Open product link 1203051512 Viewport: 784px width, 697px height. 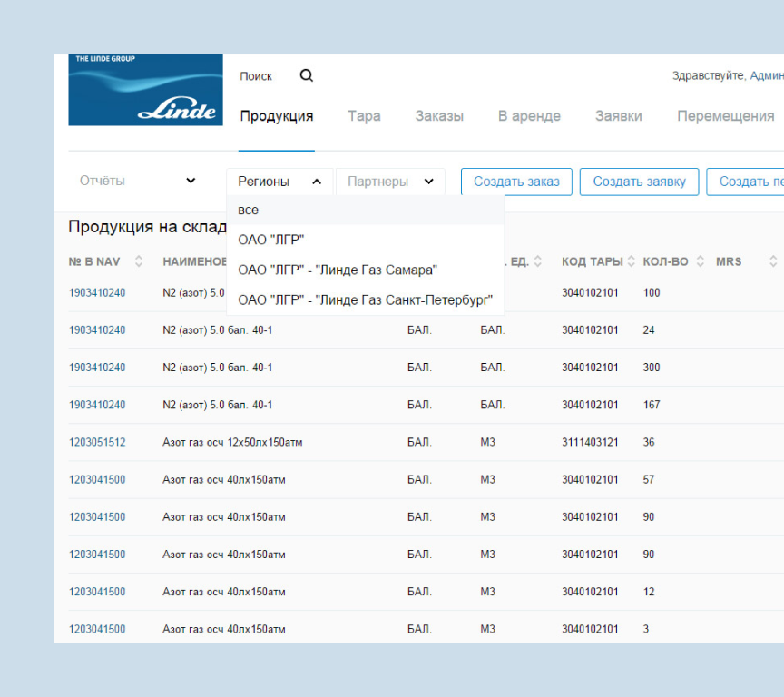(97, 443)
